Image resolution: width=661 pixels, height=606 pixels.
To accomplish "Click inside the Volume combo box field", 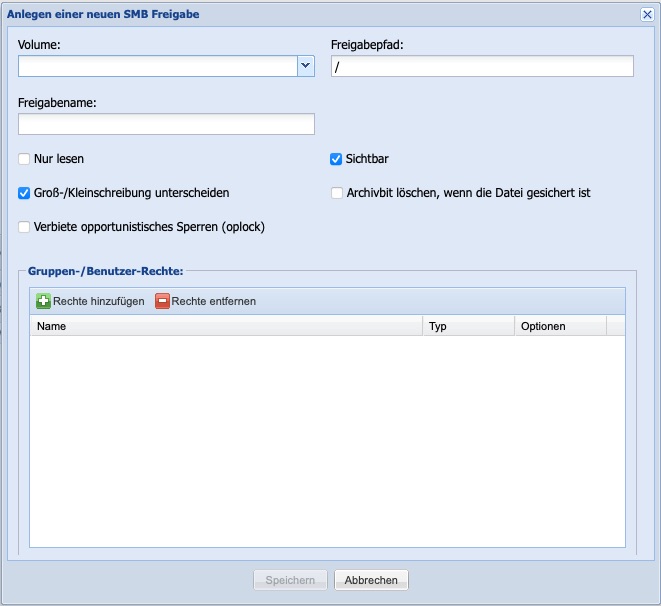I will 157,66.
